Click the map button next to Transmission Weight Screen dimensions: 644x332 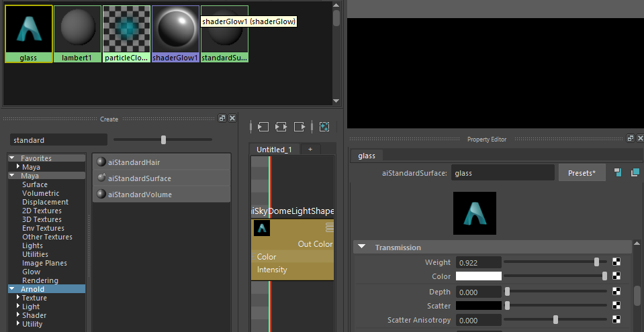pyautogui.click(x=616, y=262)
